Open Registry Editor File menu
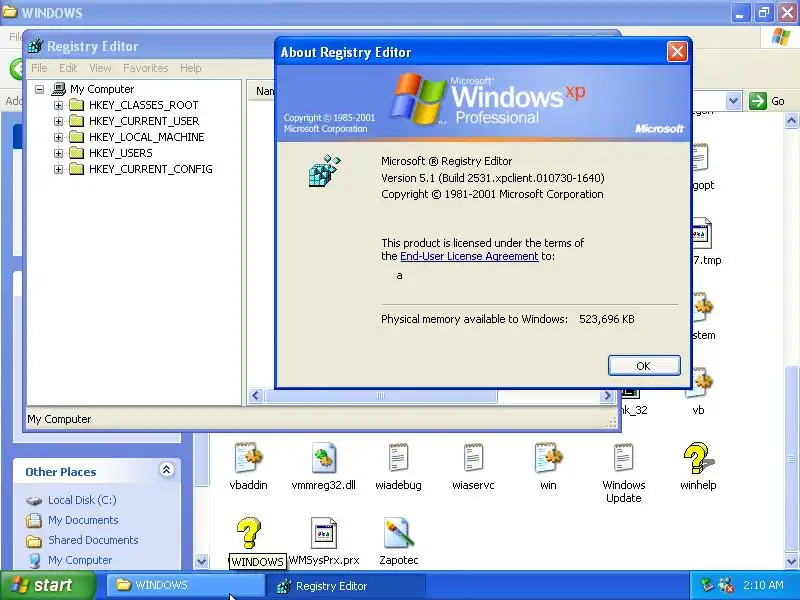This screenshot has width=800, height=600. coord(39,68)
